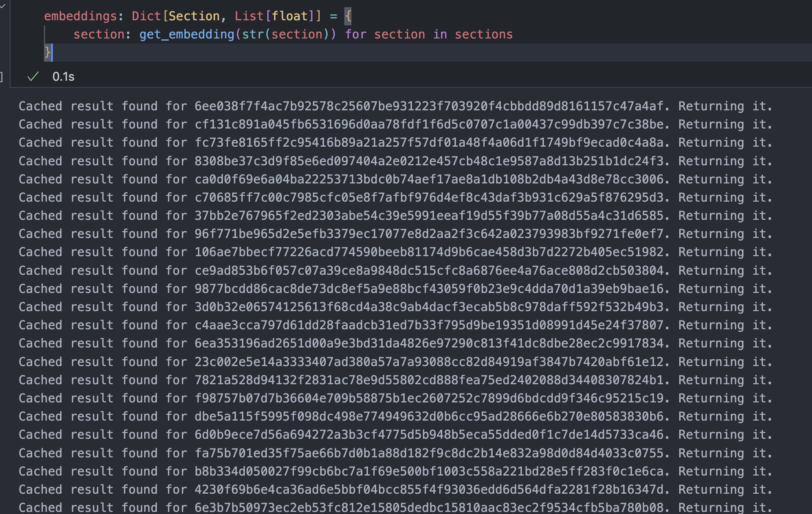Click the output hash starting with 8308be37

pyautogui.click(x=429, y=161)
